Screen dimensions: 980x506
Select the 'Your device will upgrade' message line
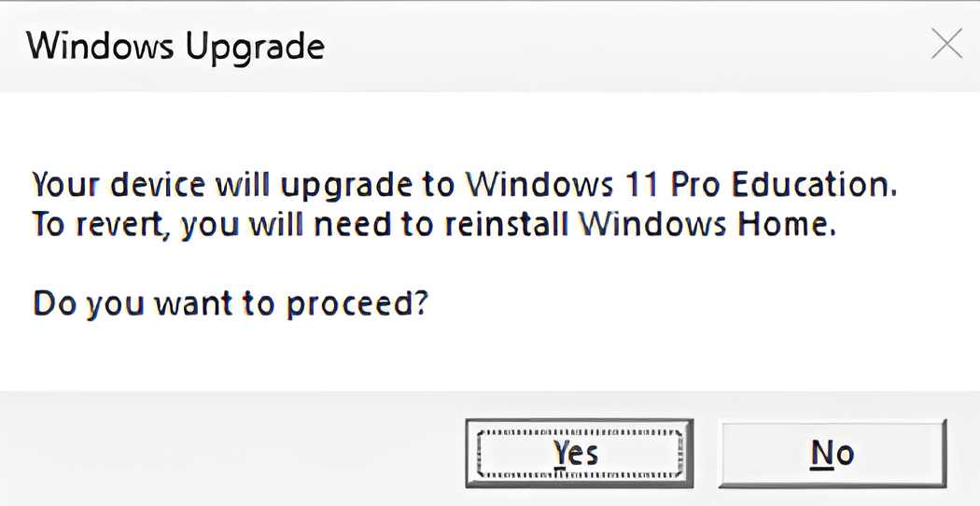[465, 186]
